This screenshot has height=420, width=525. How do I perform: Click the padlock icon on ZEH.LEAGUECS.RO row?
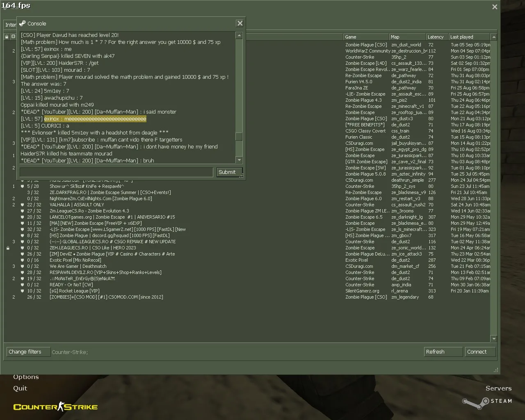click(7, 248)
